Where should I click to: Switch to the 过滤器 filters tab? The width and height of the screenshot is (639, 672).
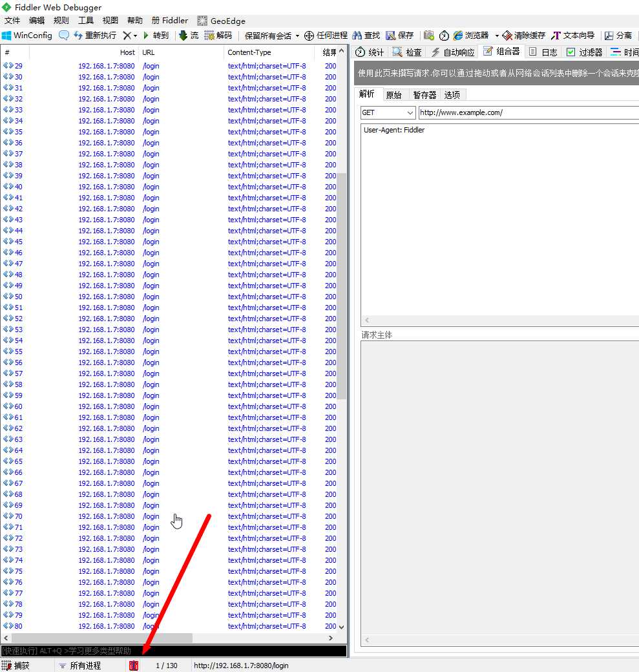pyautogui.click(x=584, y=52)
